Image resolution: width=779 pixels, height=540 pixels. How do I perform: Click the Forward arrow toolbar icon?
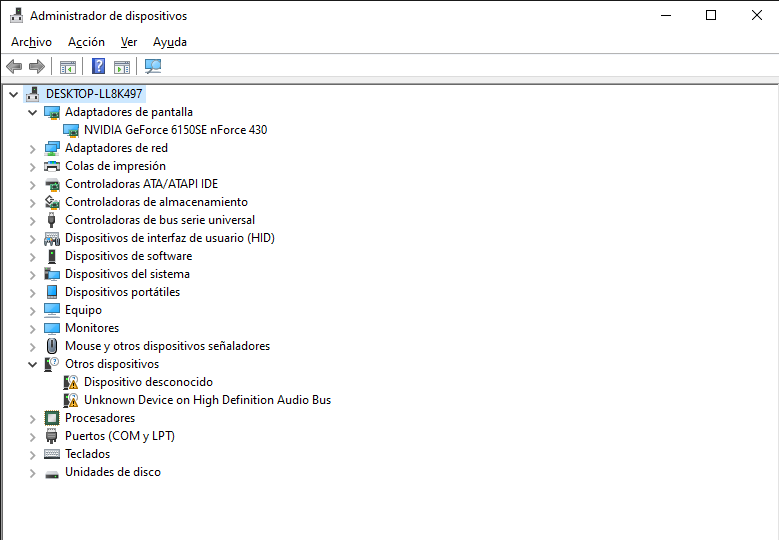(37, 66)
